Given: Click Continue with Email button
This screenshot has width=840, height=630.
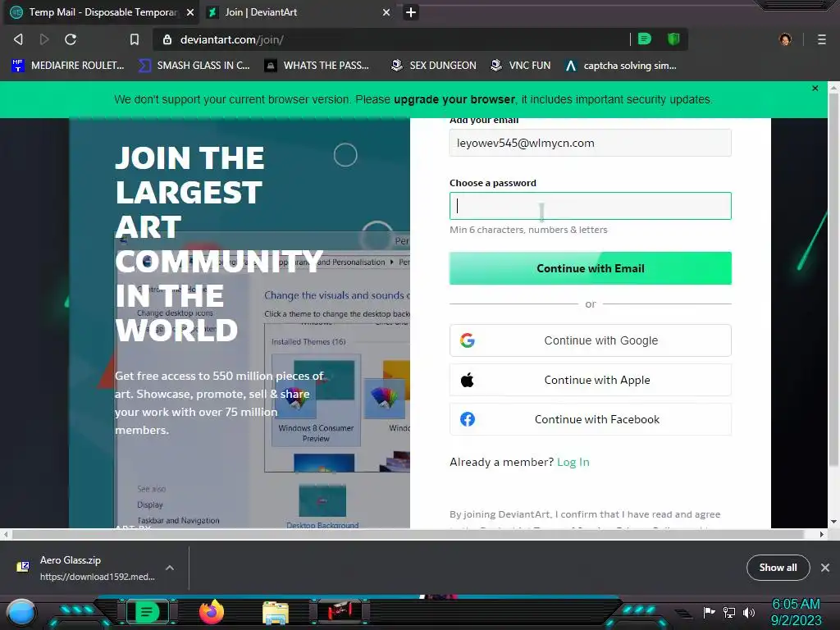Looking at the screenshot, I should tap(591, 268).
